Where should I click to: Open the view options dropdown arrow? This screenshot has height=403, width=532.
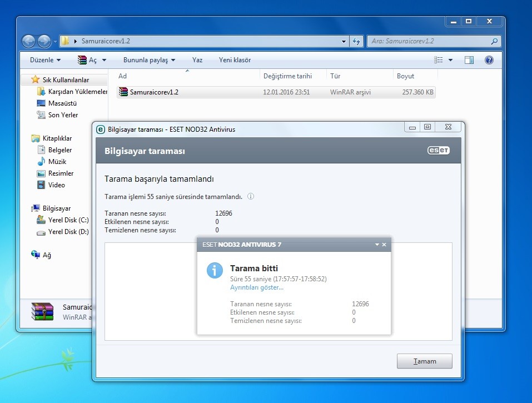(451, 60)
